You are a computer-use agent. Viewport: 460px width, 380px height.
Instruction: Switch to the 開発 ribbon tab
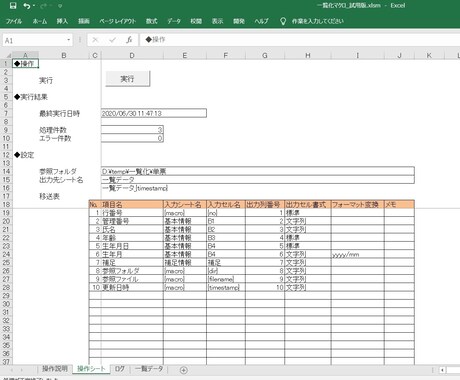239,21
